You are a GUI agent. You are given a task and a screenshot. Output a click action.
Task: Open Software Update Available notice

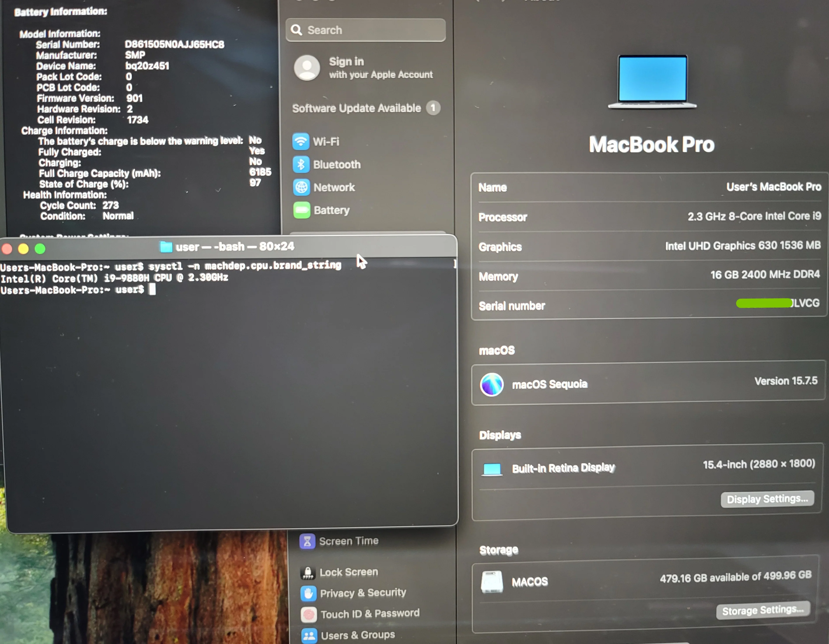pos(356,108)
